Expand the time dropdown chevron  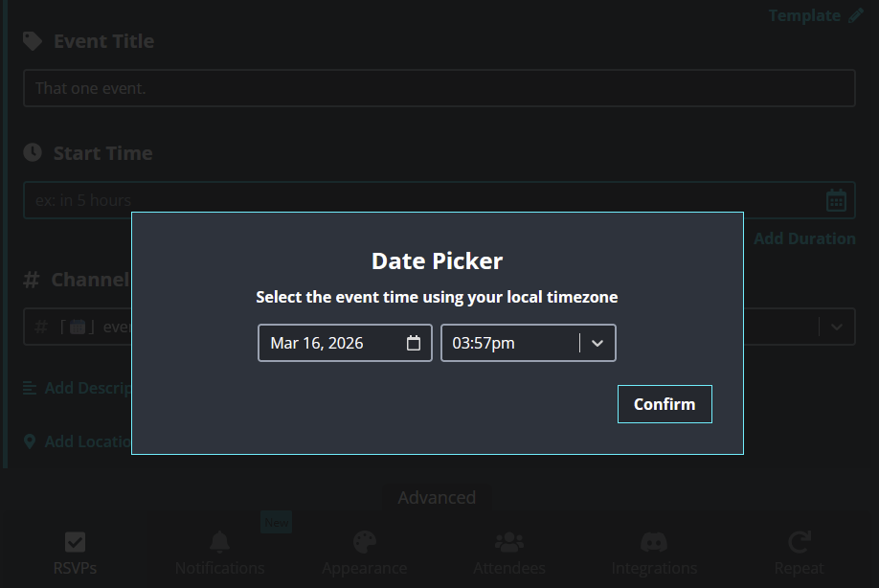point(597,343)
